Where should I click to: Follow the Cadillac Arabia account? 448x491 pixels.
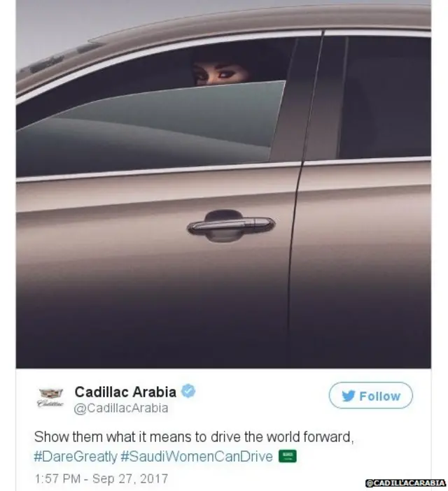pyautogui.click(x=370, y=395)
